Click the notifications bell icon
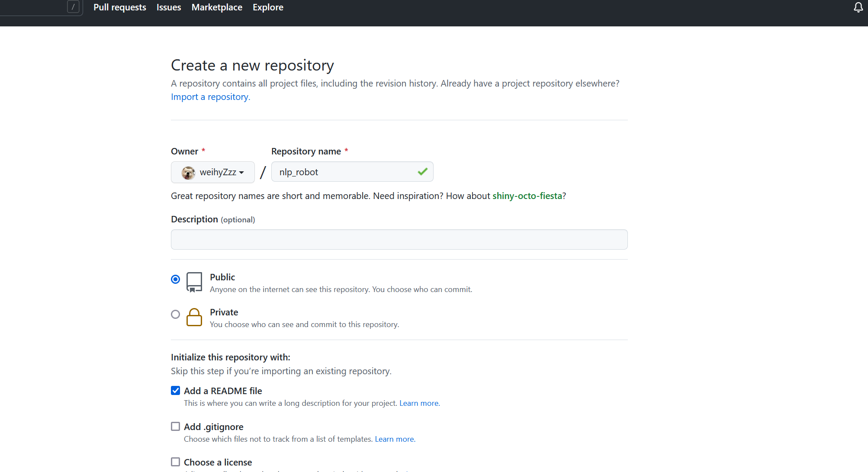Screen dimensions: 868x472 858,7
